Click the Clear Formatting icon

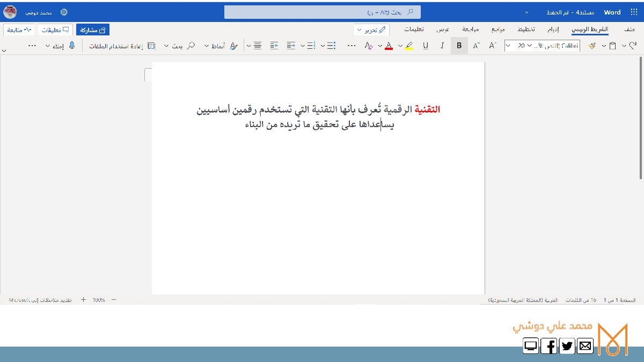[x=368, y=46]
